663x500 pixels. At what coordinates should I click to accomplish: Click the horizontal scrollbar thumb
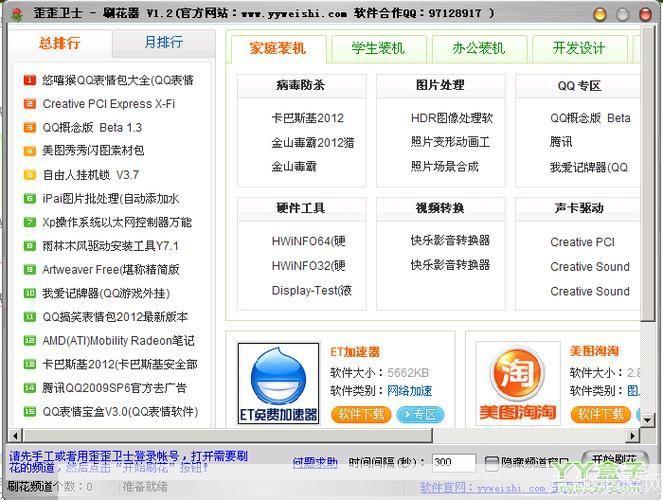tap(227, 435)
